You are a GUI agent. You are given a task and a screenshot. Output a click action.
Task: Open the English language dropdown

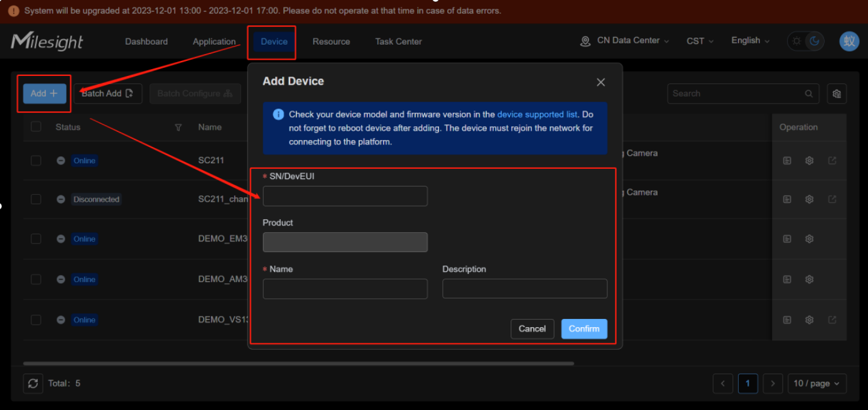[751, 40]
